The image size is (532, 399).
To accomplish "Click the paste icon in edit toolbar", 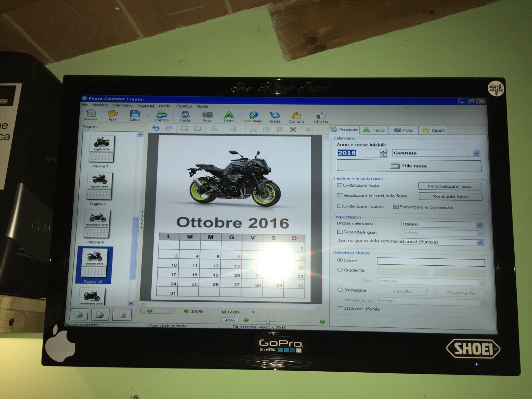I will pos(280,130).
